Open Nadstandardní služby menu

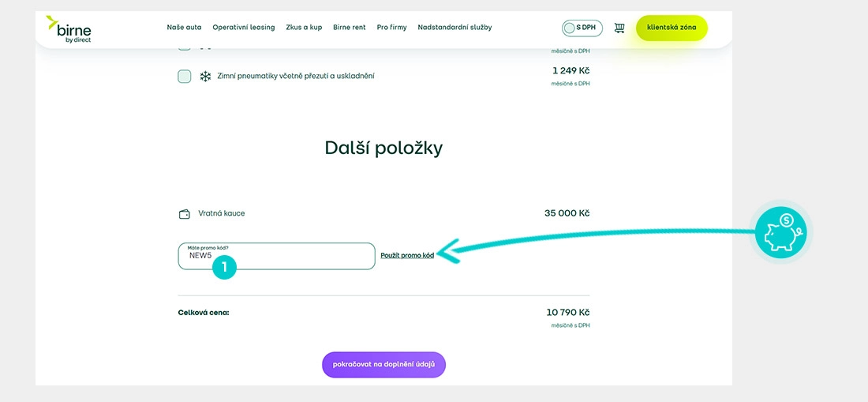click(455, 27)
